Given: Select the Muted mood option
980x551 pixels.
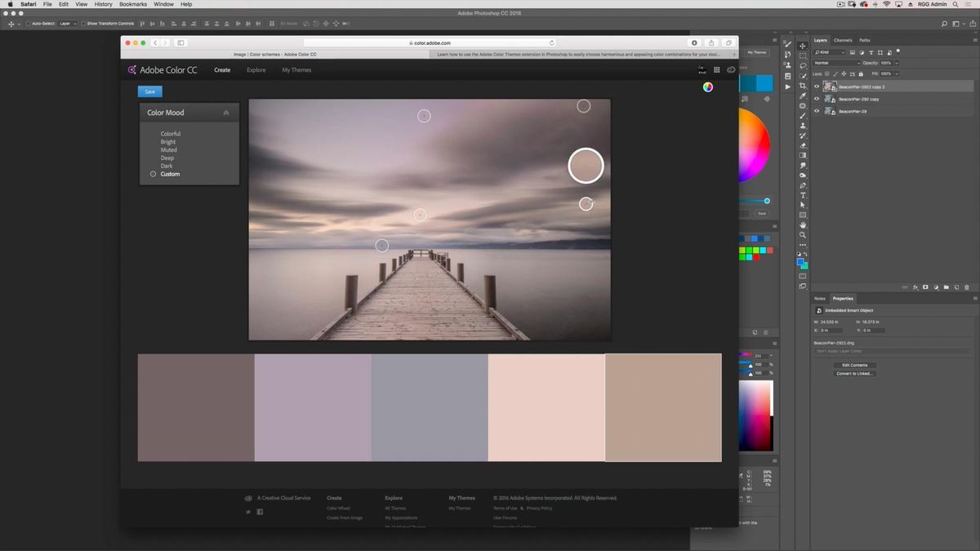Looking at the screenshot, I should coord(169,150).
